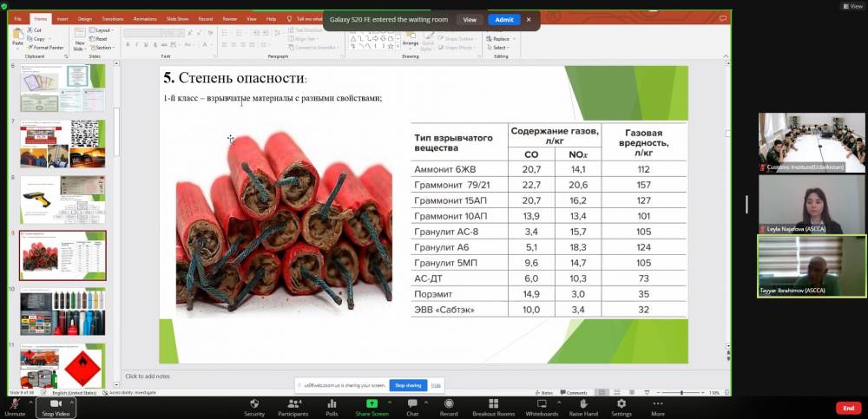Click Hide link on sharing bar

(x=437, y=385)
